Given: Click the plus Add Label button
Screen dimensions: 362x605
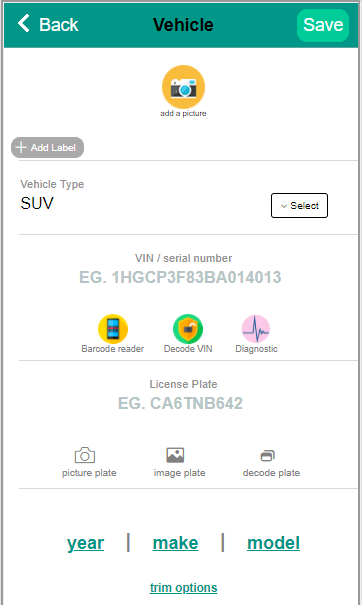Looking at the screenshot, I should pos(47,147).
